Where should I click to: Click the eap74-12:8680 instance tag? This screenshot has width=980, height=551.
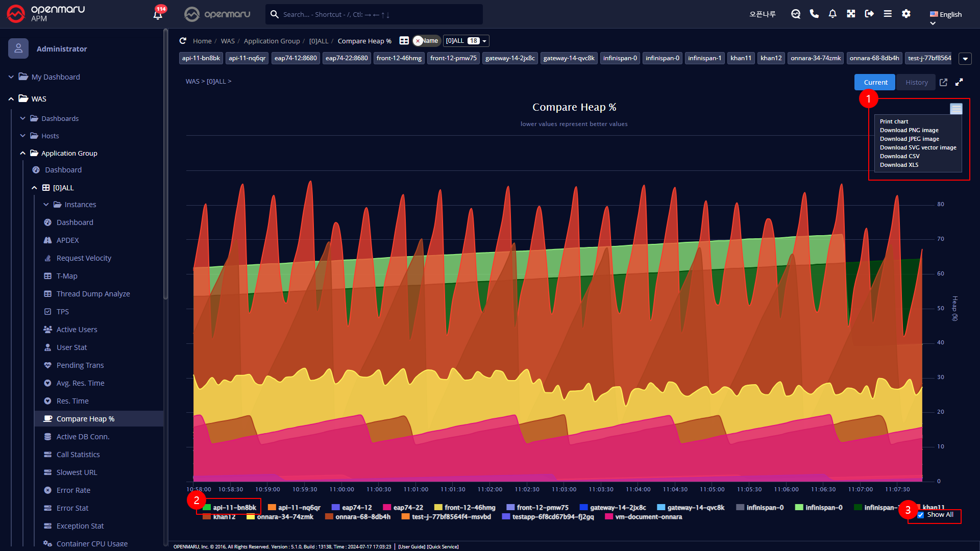click(295, 58)
